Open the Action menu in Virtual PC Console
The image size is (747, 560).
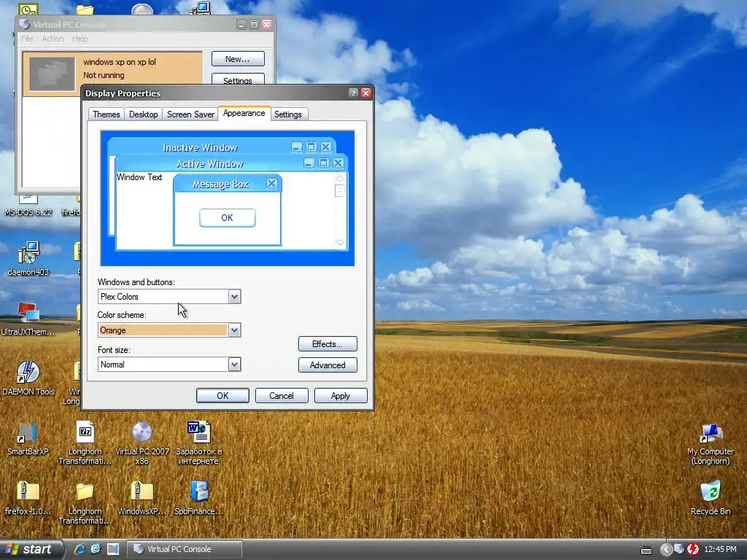click(x=53, y=39)
